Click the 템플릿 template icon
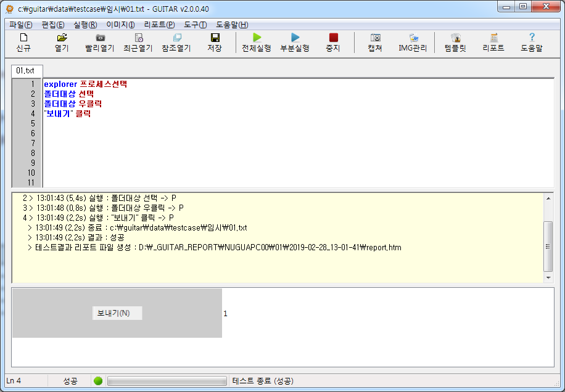565x392 pixels. [455, 43]
